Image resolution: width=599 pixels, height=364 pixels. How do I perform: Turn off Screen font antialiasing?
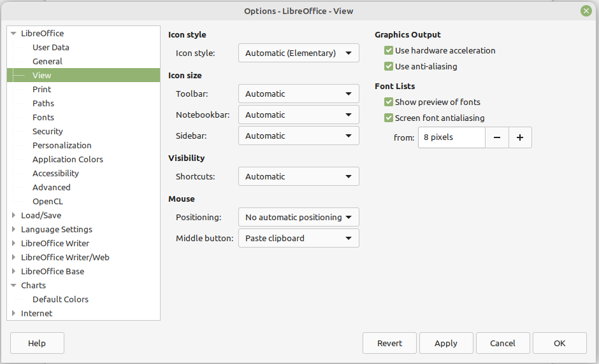click(389, 118)
